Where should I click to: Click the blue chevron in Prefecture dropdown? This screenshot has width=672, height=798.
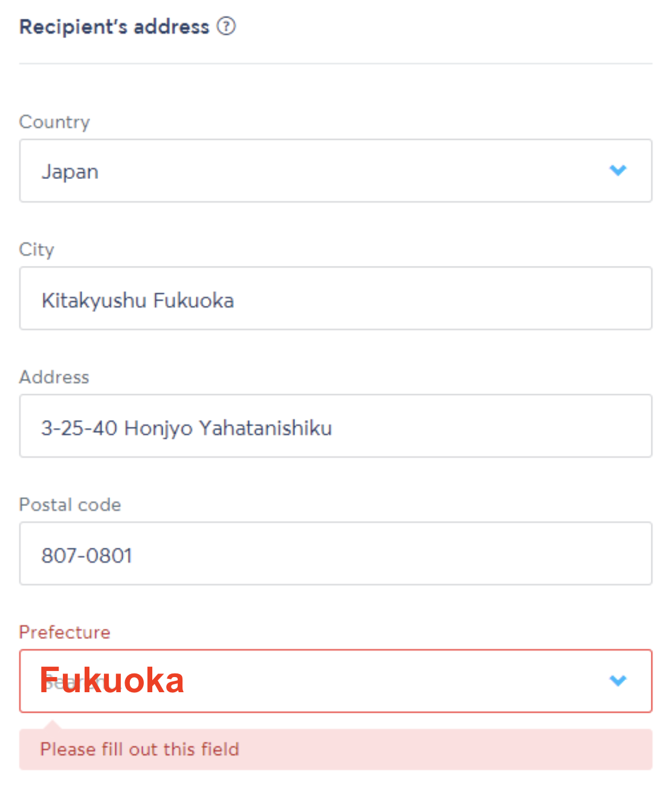tap(618, 681)
